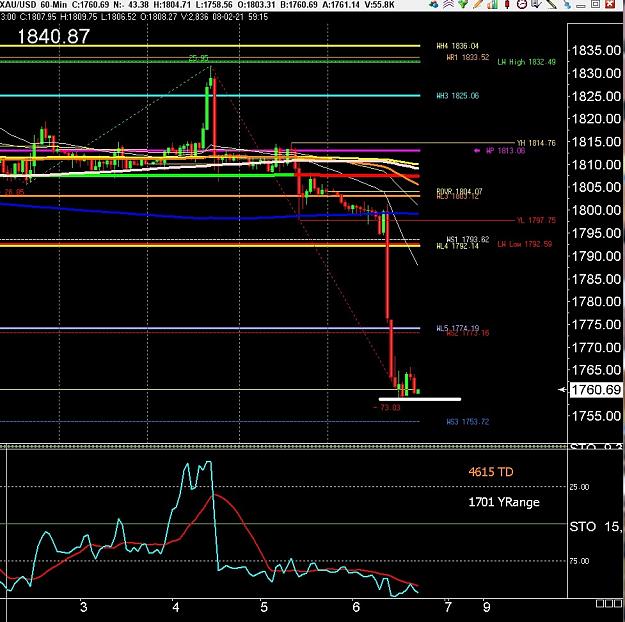The image size is (625, 622).
Task: Open the clock time-frame icon
Action: tap(522, 4)
